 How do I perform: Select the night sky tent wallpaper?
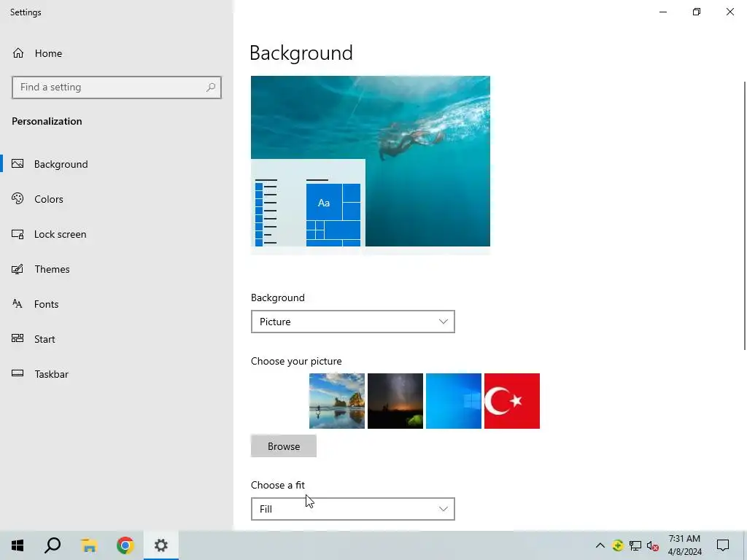[x=395, y=401]
